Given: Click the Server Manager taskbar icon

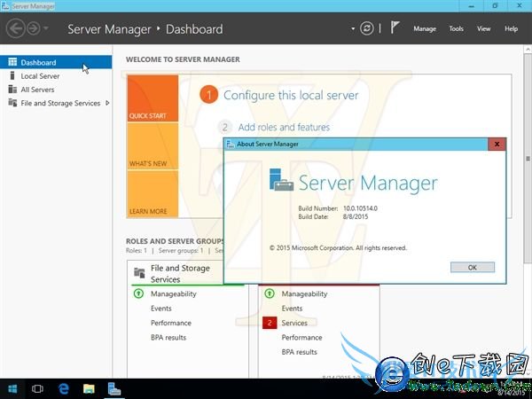Looking at the screenshot, I should click(114, 389).
